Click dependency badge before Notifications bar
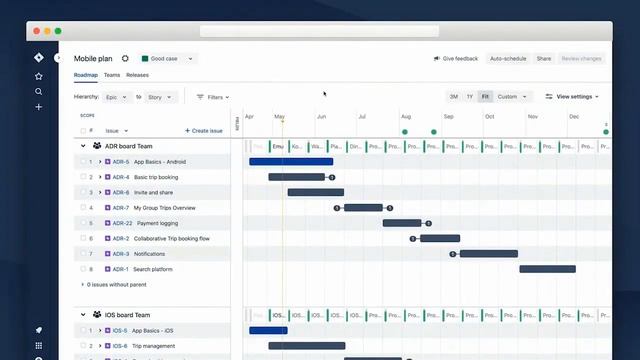 [453, 254]
